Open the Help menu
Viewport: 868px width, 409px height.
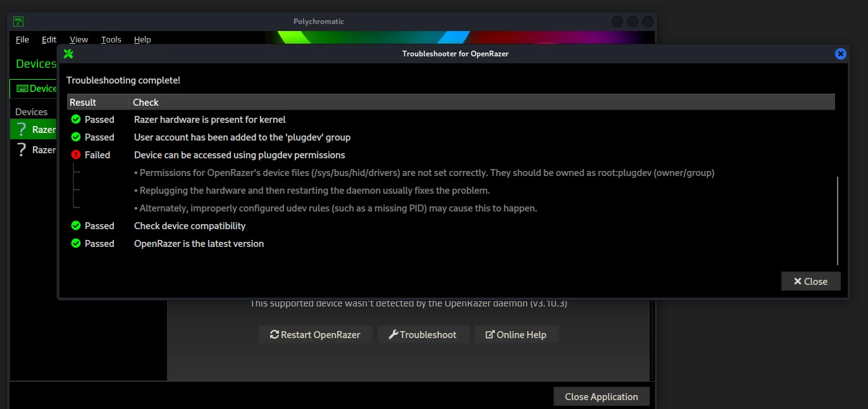tap(142, 39)
